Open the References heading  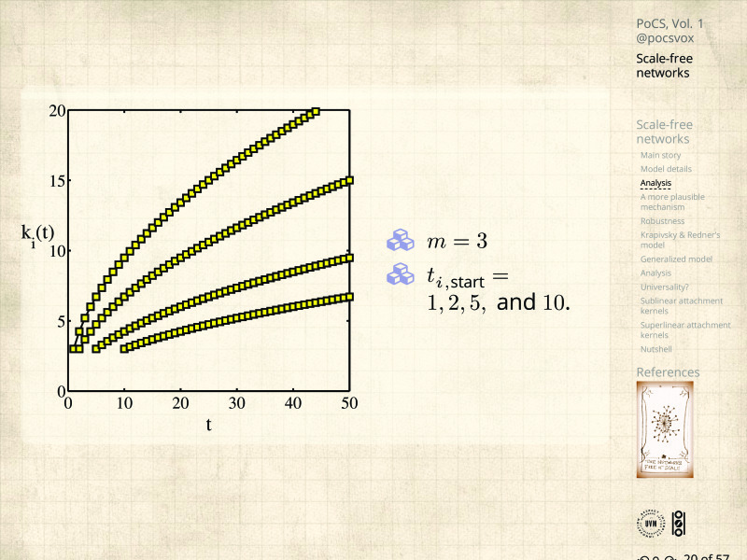[x=668, y=372]
